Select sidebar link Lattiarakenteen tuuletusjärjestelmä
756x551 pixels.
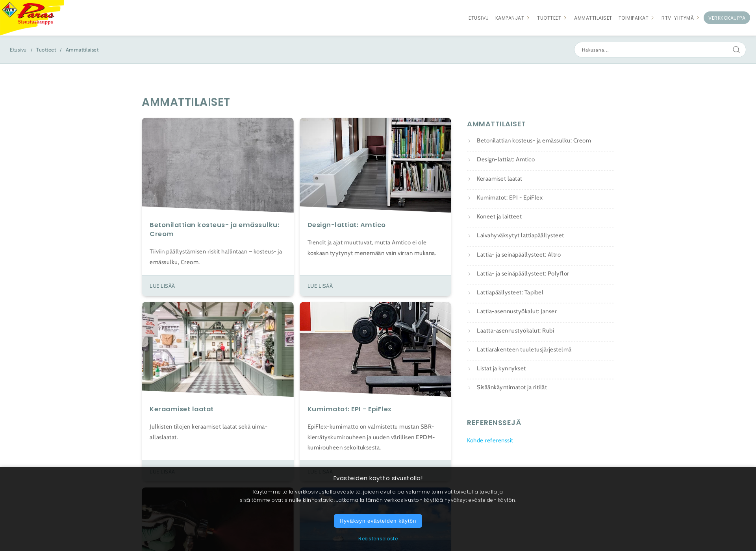524,349
